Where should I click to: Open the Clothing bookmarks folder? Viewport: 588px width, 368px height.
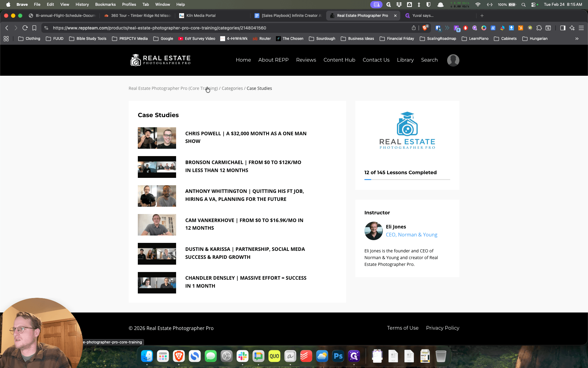click(x=29, y=39)
